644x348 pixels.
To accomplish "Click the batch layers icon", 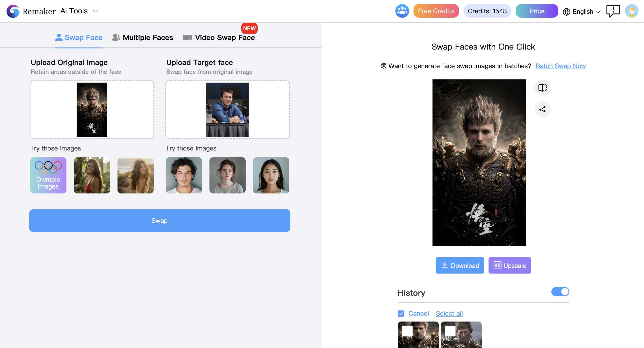I will click(383, 66).
